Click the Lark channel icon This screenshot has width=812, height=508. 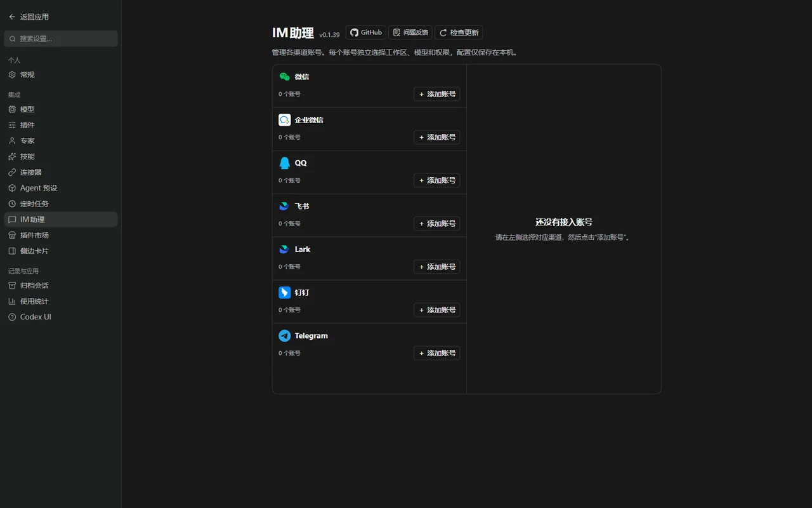click(x=285, y=250)
